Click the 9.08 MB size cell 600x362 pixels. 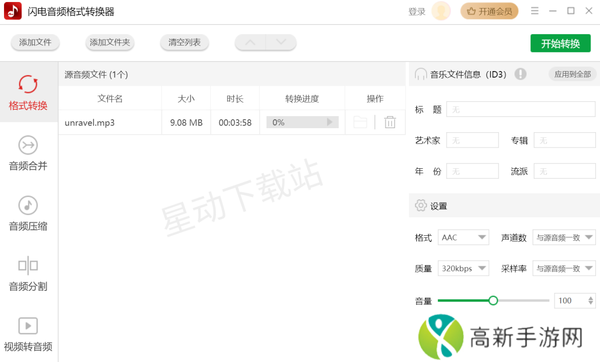186,122
